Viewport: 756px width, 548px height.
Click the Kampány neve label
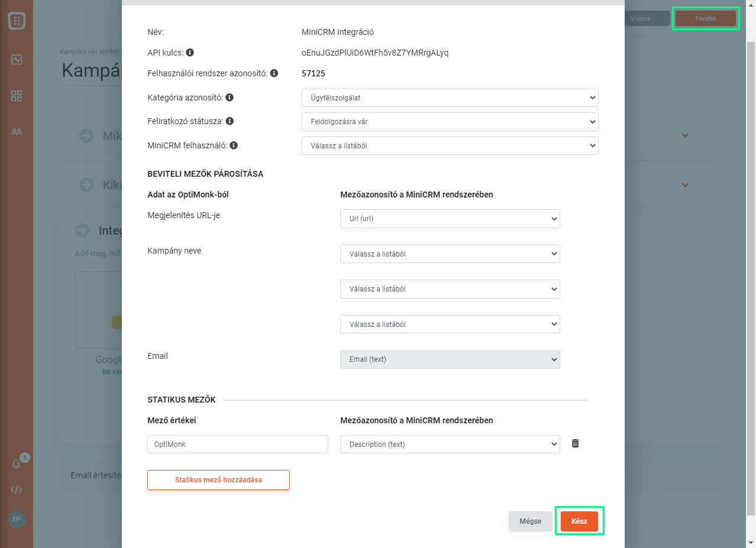click(175, 250)
